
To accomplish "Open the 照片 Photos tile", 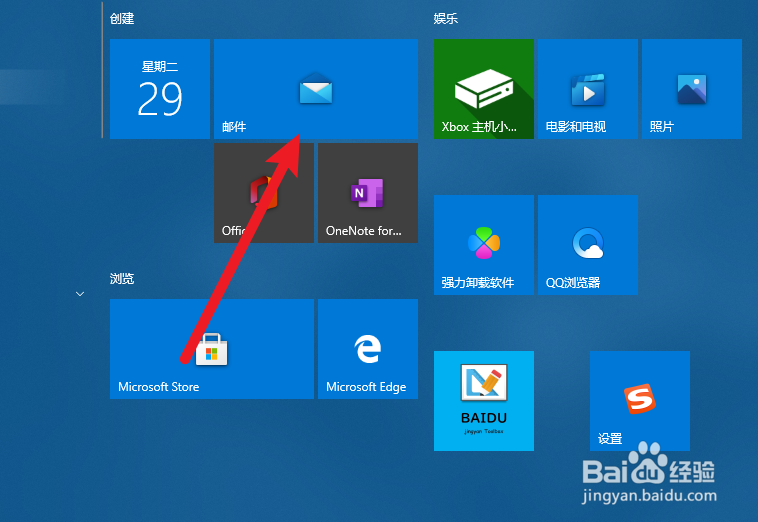I will coord(692,89).
